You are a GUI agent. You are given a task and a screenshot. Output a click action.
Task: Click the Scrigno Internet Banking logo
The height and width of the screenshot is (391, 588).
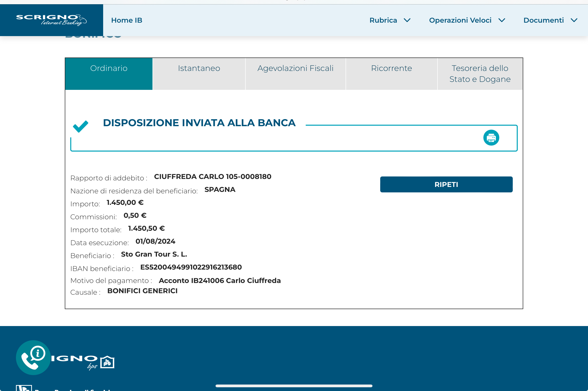click(x=51, y=20)
